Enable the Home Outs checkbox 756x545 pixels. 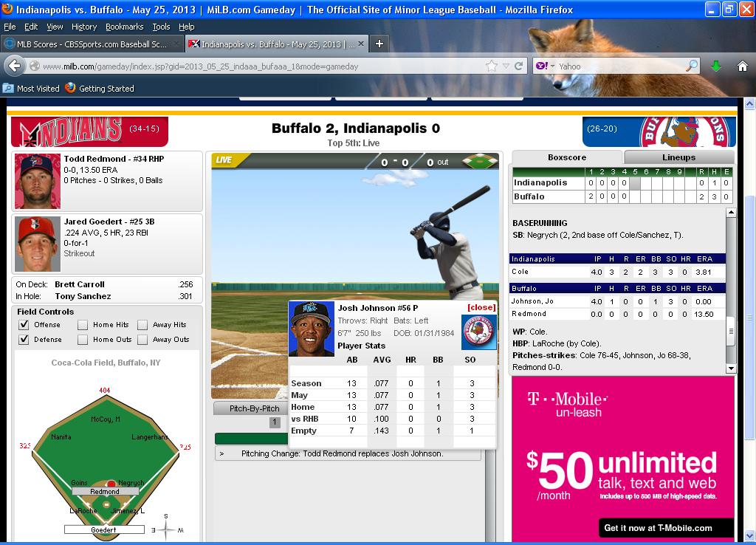point(83,340)
